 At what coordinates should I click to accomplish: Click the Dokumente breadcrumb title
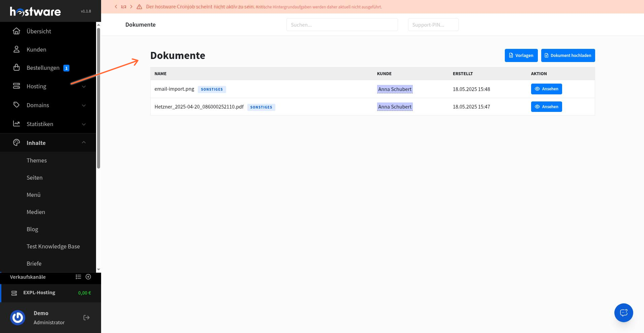(x=141, y=25)
